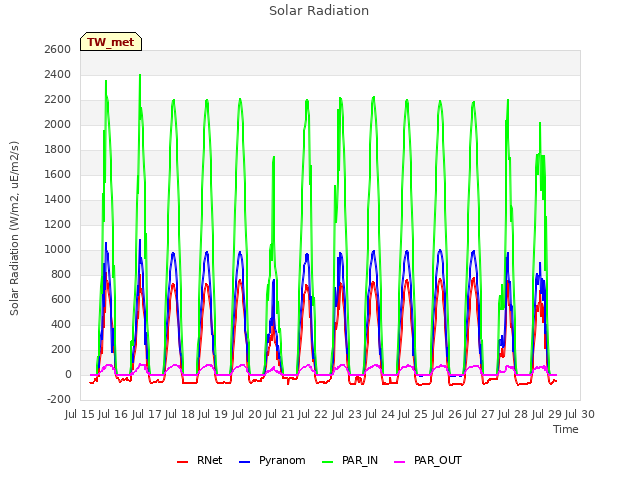This screenshot has height=480, width=640.
Task: Click the Jul 15 x-axis tick label
Action: (80, 414)
